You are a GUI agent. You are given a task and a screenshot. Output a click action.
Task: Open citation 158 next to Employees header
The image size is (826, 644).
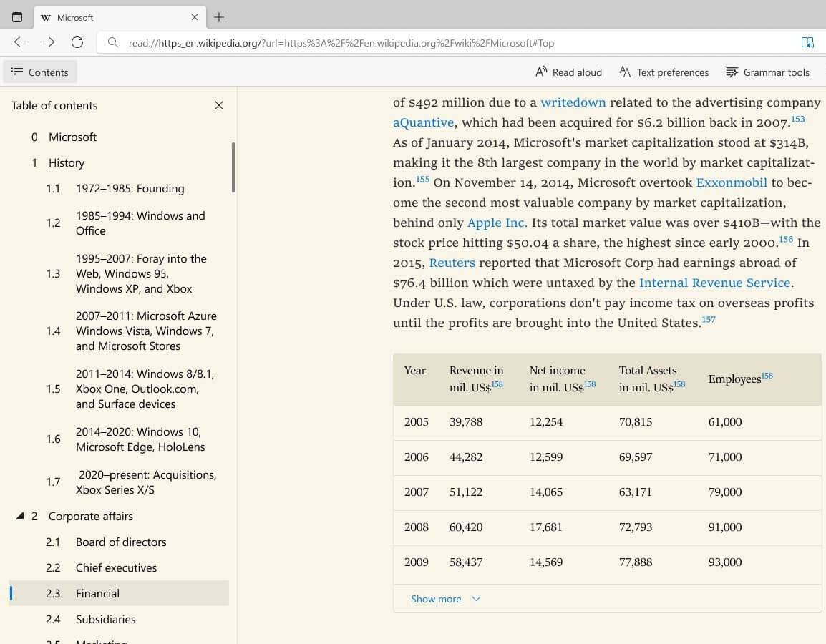point(767,376)
